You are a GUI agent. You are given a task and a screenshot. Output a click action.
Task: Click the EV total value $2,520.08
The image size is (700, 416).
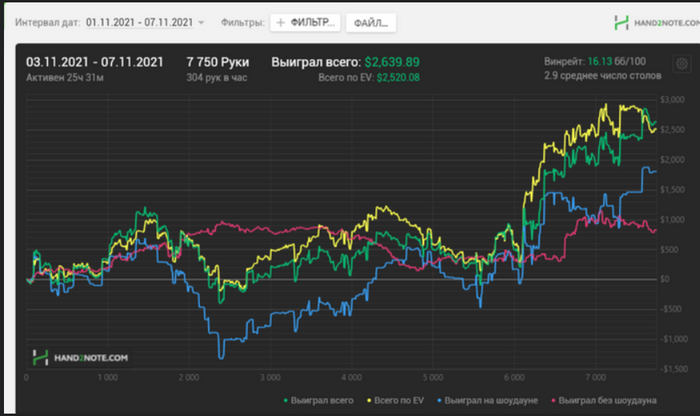398,78
